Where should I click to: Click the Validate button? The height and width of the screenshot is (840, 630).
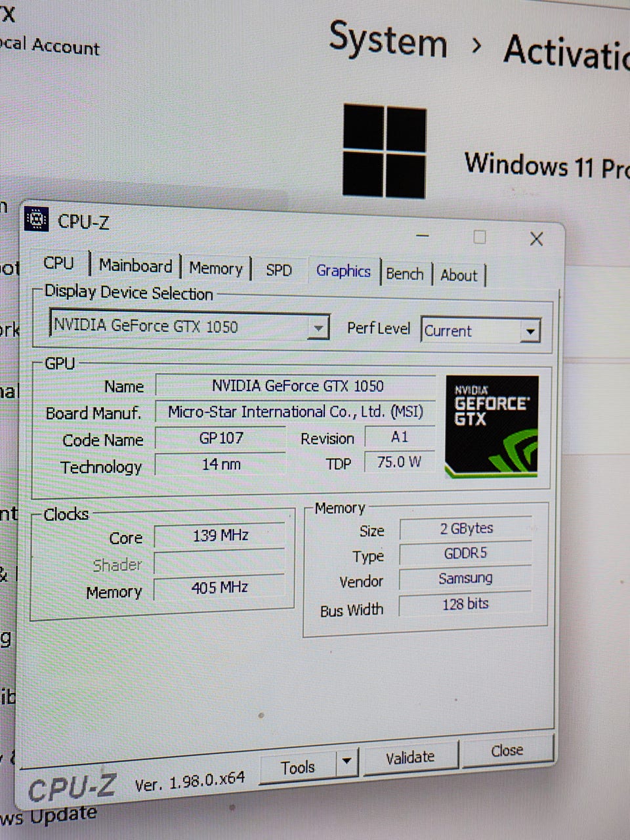[410, 758]
